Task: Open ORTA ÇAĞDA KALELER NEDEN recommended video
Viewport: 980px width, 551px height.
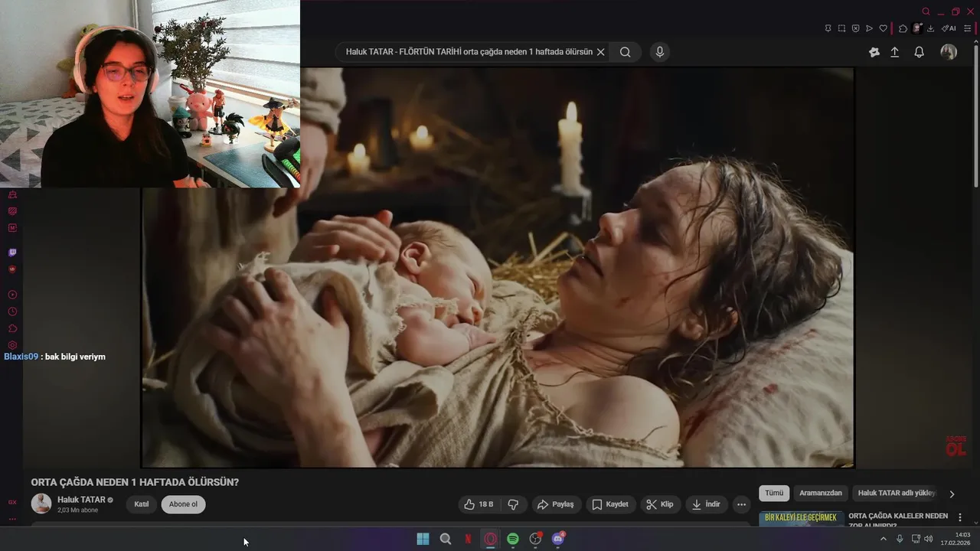Action: pos(898,520)
